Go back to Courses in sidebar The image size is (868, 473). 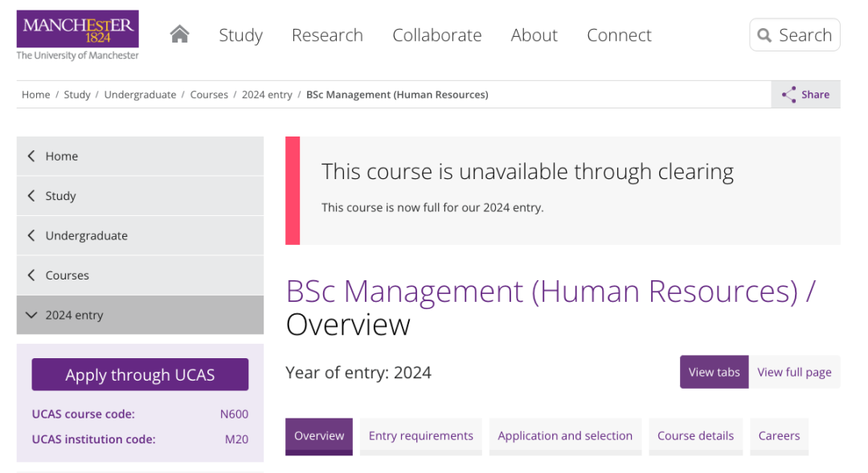140,275
